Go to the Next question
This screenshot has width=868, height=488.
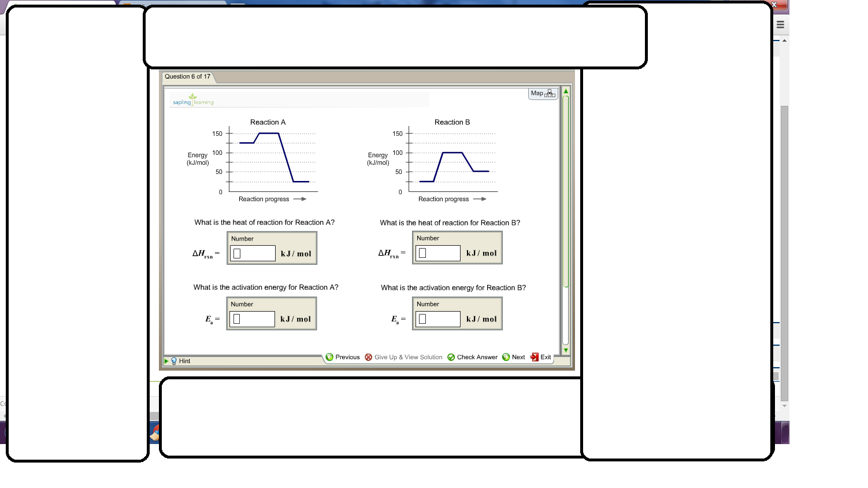click(x=514, y=357)
